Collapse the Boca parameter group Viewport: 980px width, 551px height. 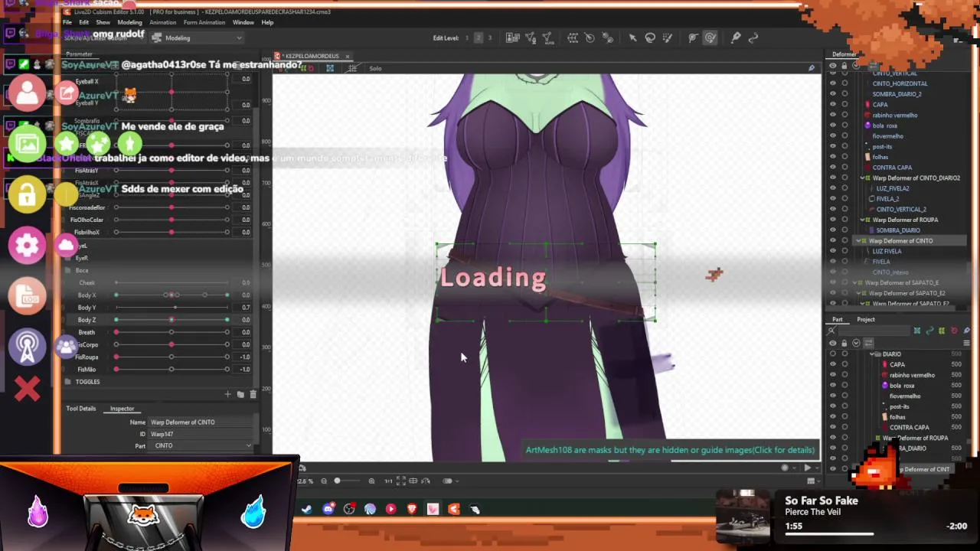(x=67, y=270)
